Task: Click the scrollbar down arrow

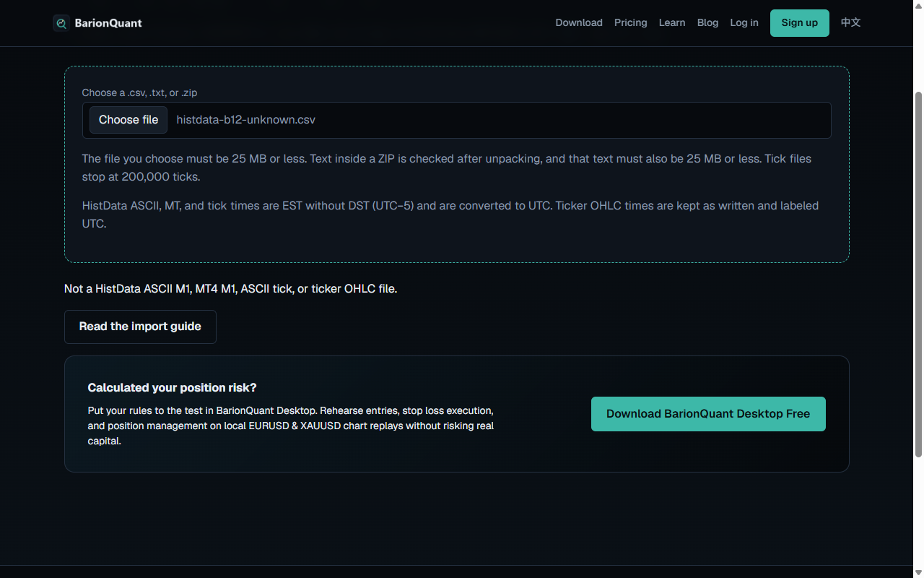Action: 918,572
